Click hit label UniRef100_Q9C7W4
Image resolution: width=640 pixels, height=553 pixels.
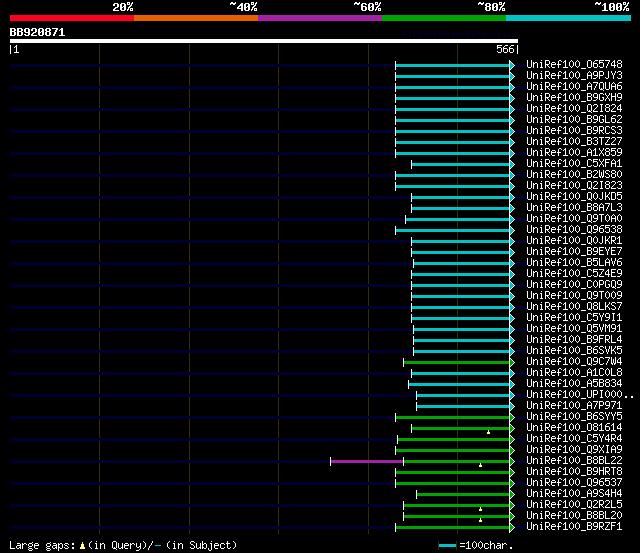click(x=574, y=362)
